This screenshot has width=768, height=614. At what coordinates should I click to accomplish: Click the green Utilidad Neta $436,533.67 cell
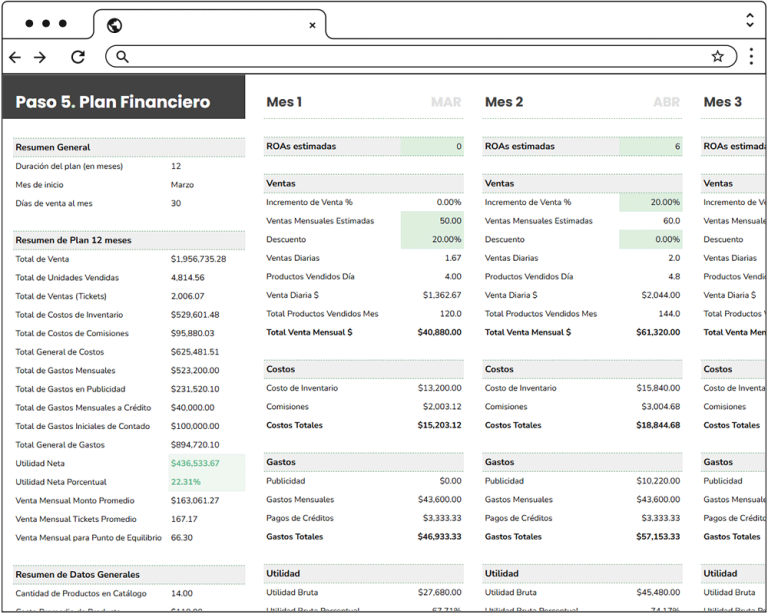pyautogui.click(x=208, y=463)
